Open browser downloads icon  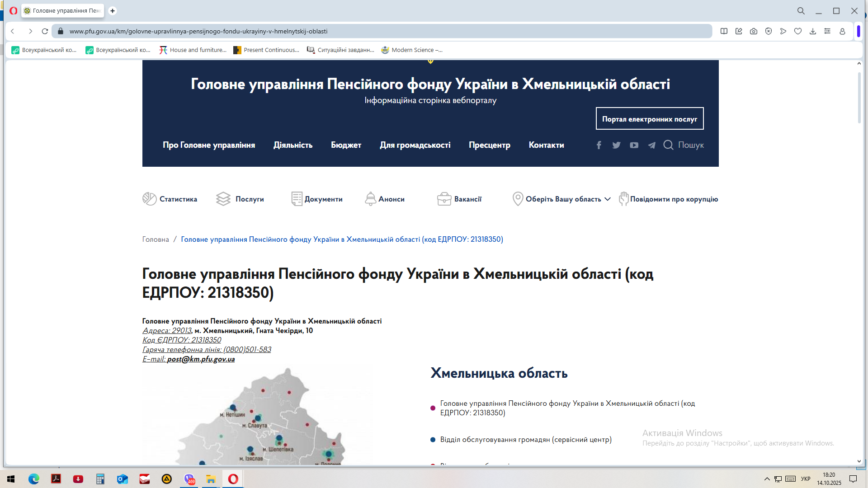813,31
